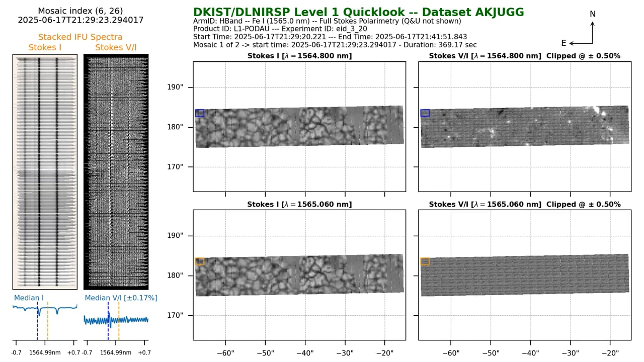Click the timestamp under Mosaic index
This screenshot has width=644, height=362.
(80, 20)
